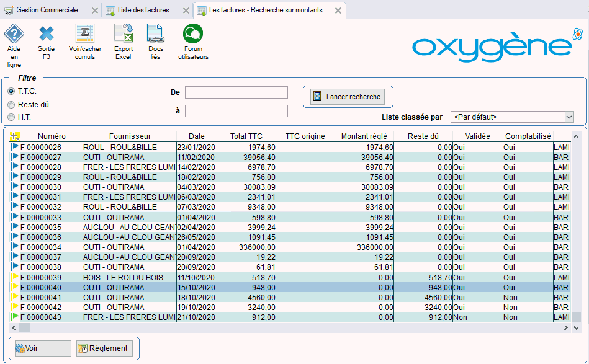Click the Sortie F3 exit icon

point(46,34)
